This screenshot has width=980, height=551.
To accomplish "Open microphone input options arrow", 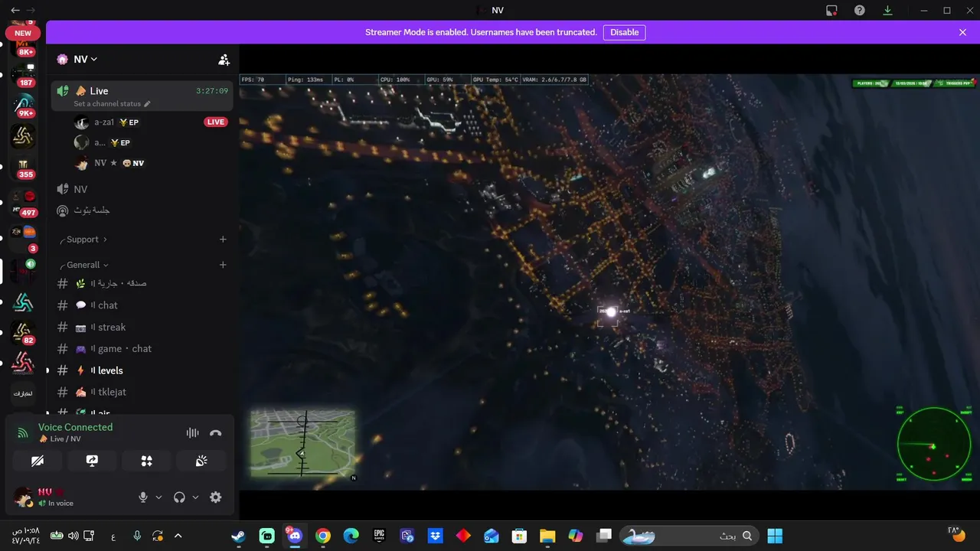I will pos(158,497).
